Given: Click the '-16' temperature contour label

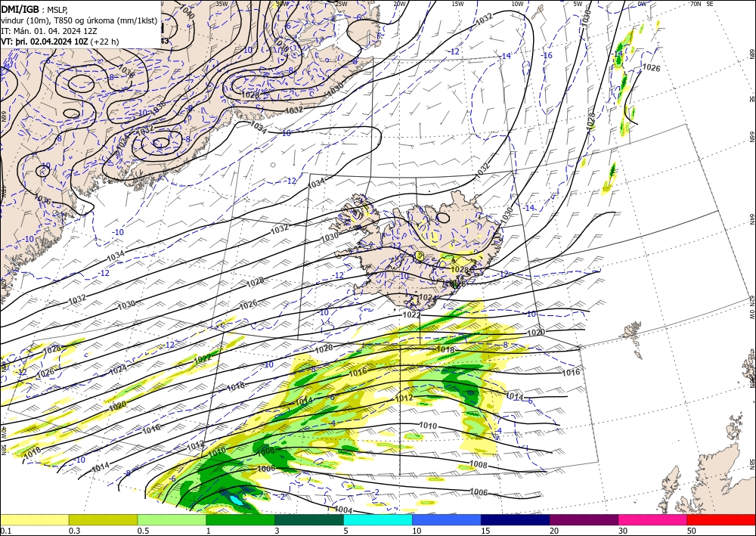Looking at the screenshot, I should coord(547,55).
